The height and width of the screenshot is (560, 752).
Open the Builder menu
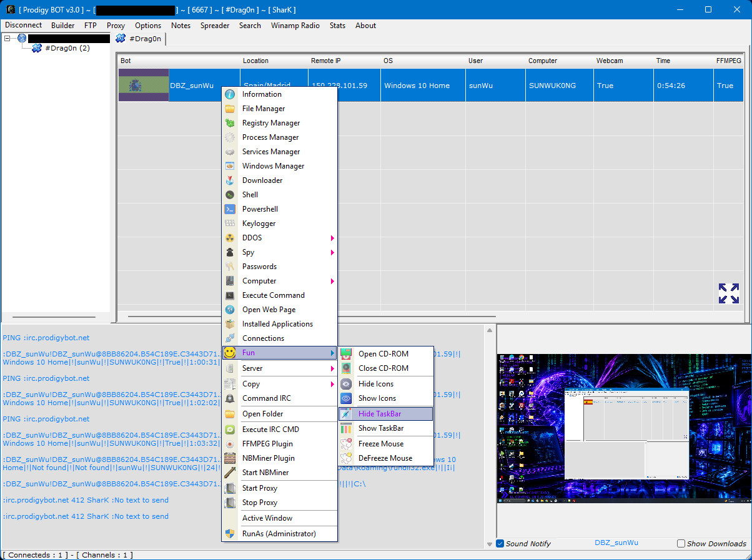(63, 26)
